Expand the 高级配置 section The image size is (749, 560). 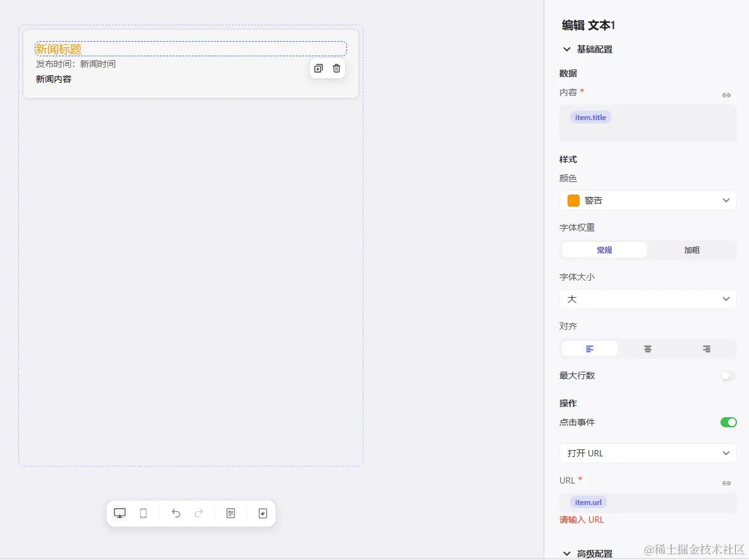567,552
